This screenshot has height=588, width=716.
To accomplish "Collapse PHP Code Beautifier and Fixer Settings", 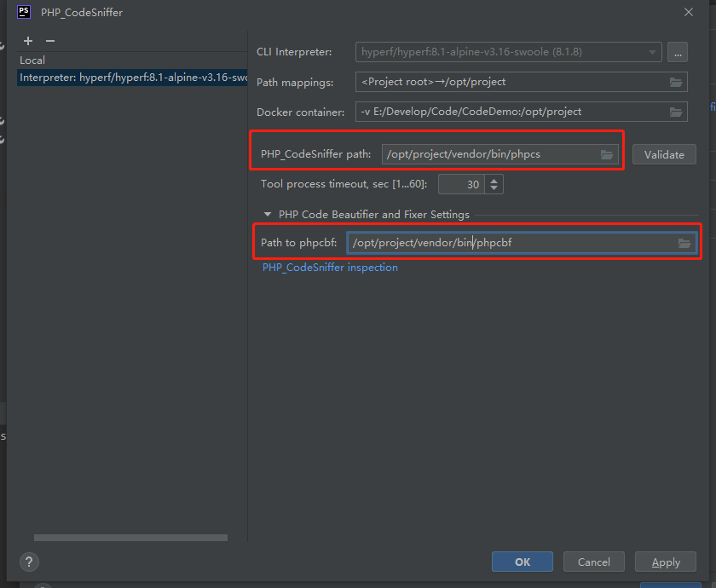I will point(268,215).
